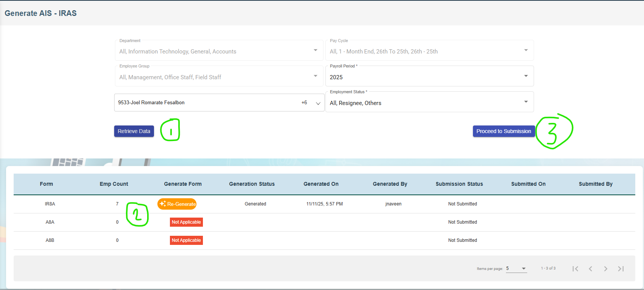Click the Re-Generate button for IR8A
Viewport: 644px width, 290px height.
(x=177, y=204)
